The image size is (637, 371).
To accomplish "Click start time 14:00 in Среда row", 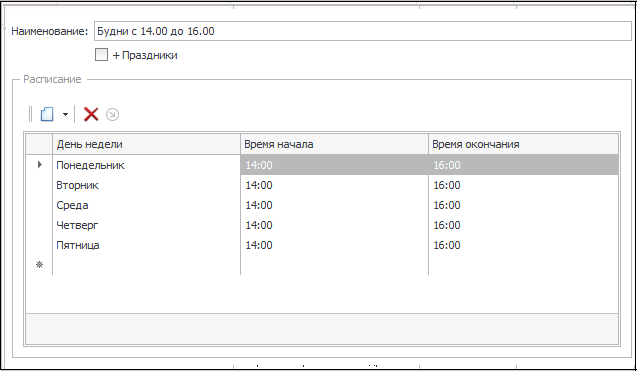I will click(334, 205).
